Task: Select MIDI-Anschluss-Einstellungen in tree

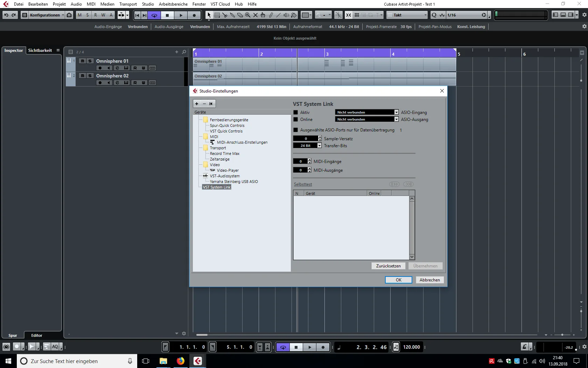Action: pos(242,142)
